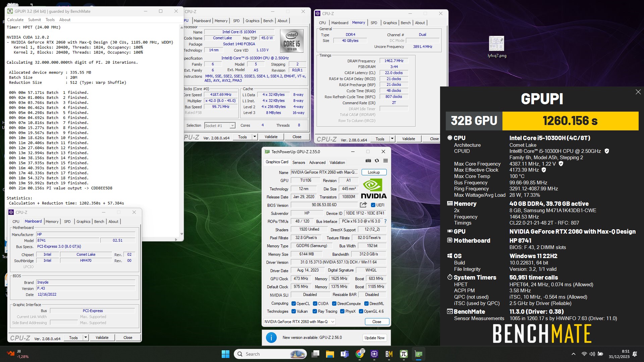Open Task View from the taskbar
This screenshot has height=362, width=644.
coord(315,354)
